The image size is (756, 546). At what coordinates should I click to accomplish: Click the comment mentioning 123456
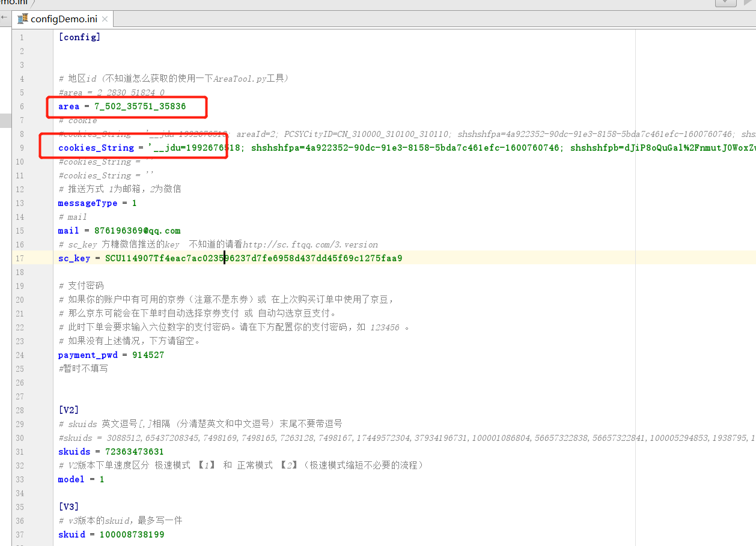[x=234, y=327]
